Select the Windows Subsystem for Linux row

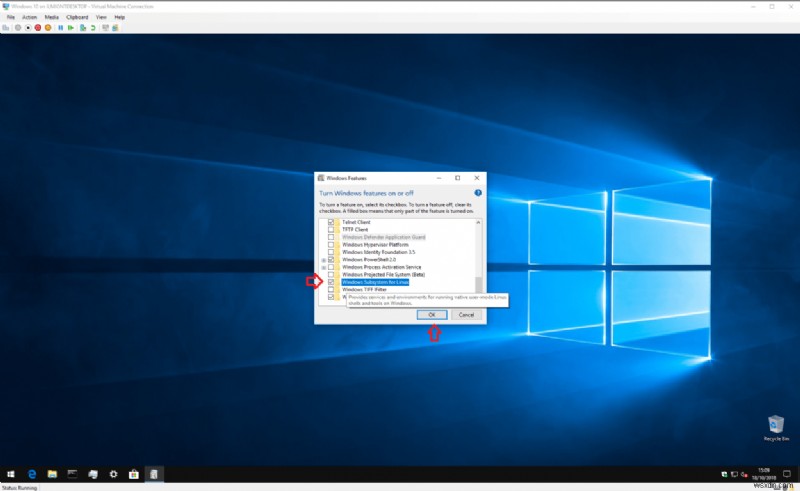[x=376, y=282]
